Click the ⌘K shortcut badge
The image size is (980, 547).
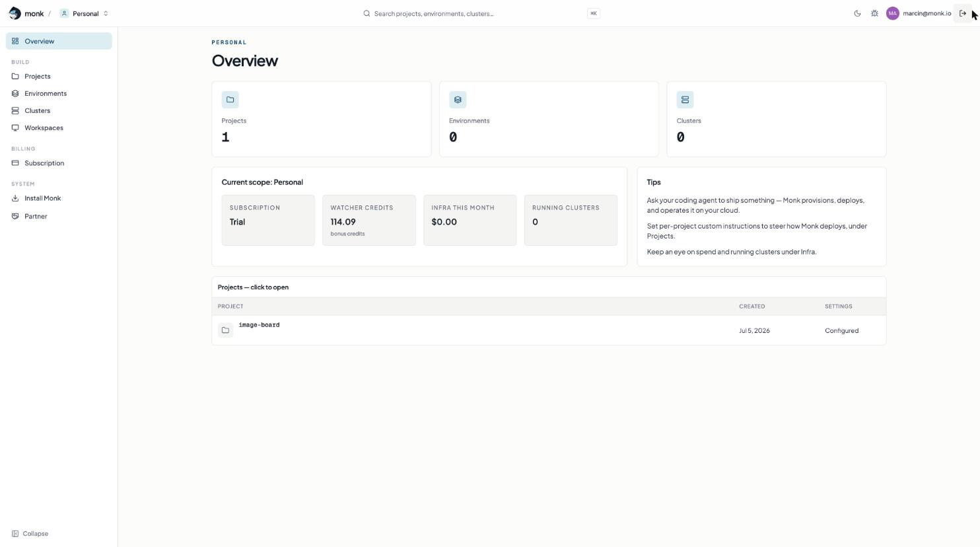593,13
